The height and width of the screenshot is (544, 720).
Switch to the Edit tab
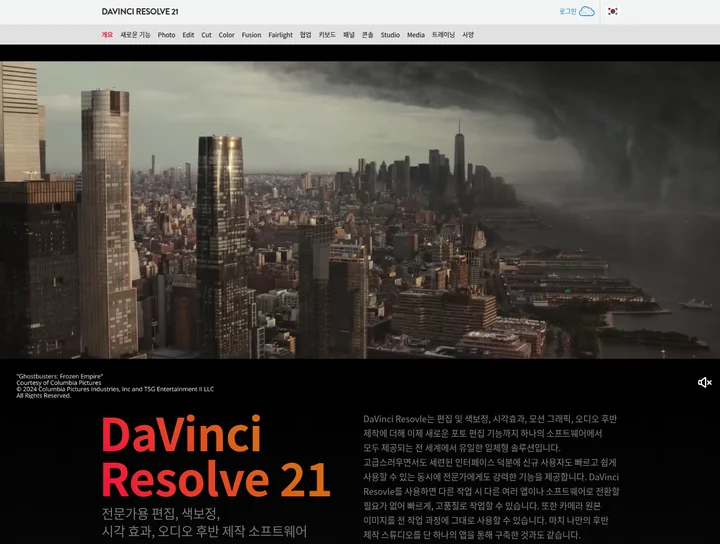(188, 35)
